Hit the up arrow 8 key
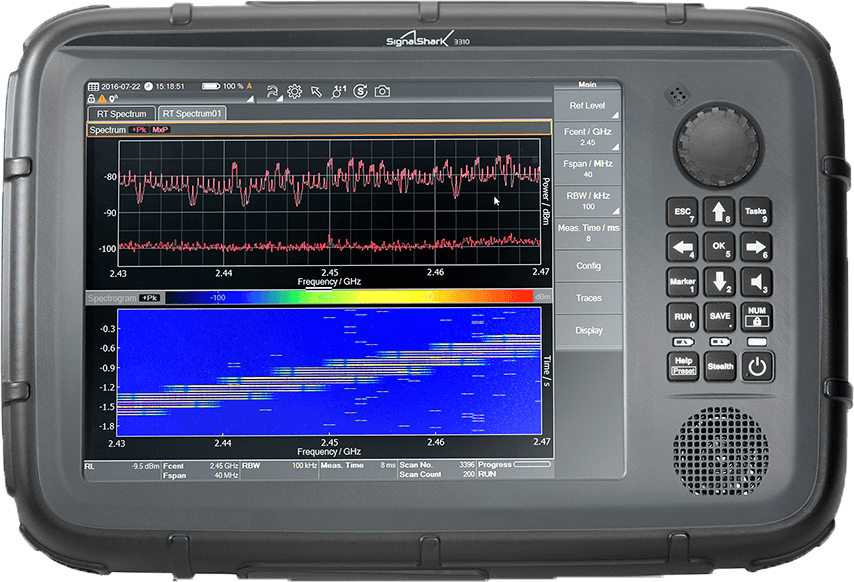 pos(719,212)
